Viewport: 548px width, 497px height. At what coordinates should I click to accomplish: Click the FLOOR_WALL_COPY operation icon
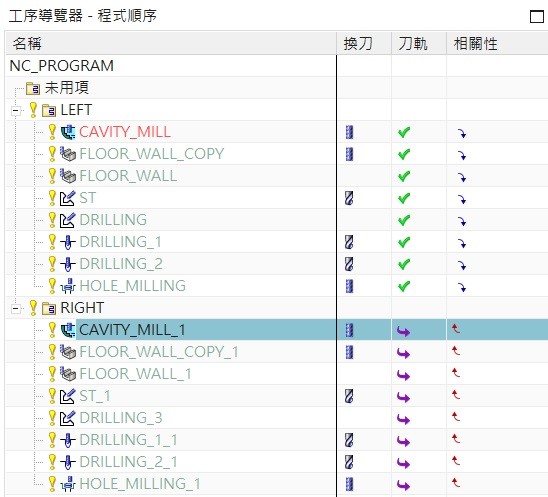[x=68, y=154]
